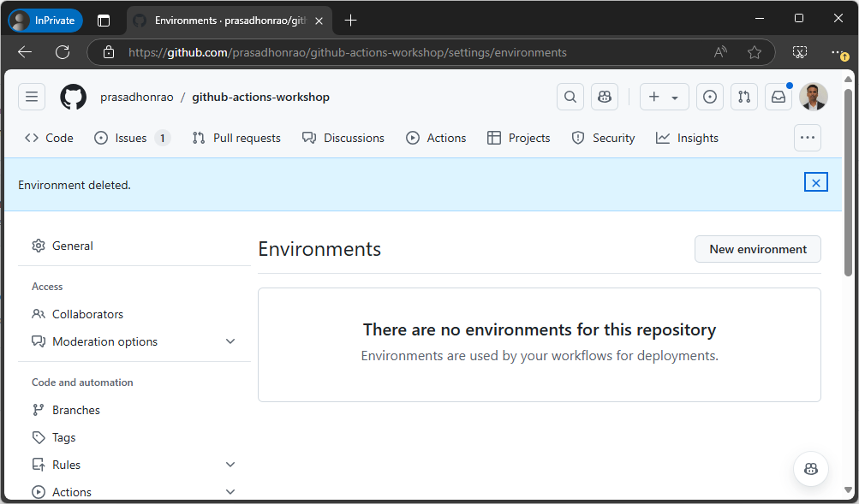This screenshot has height=504, width=859.
Task: Click the pull requests icon in the header
Action: click(743, 96)
